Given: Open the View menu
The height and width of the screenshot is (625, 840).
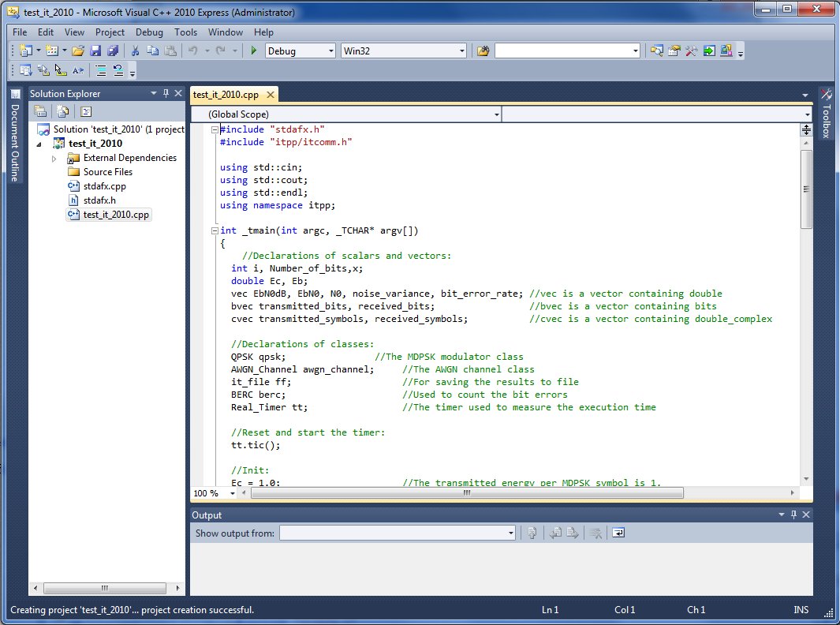Looking at the screenshot, I should [x=74, y=32].
